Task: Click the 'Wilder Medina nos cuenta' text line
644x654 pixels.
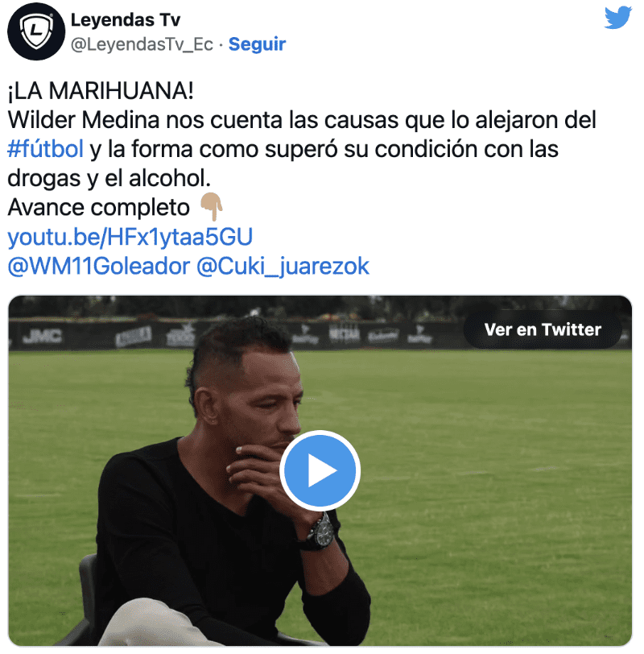Action: click(302, 120)
